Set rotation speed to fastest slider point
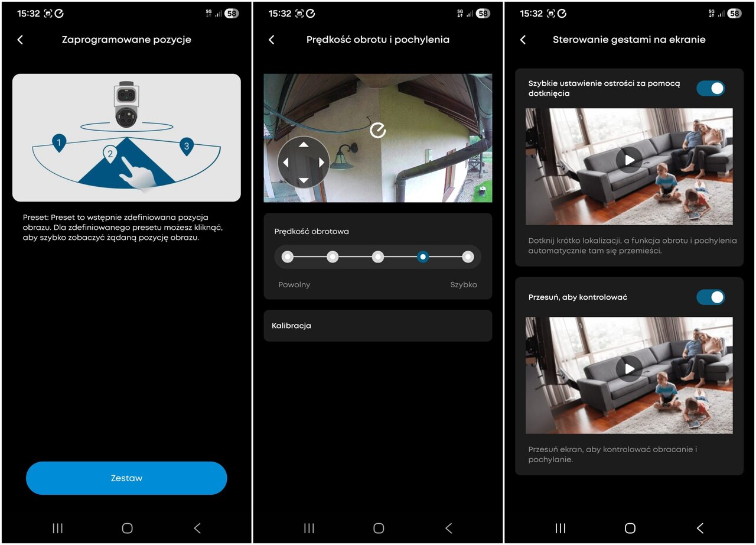The height and width of the screenshot is (545, 756). (468, 257)
